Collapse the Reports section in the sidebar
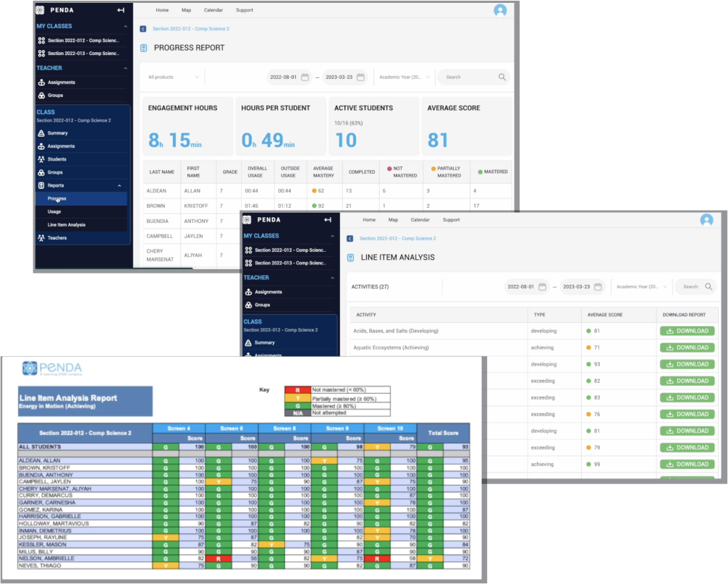 [x=119, y=186]
